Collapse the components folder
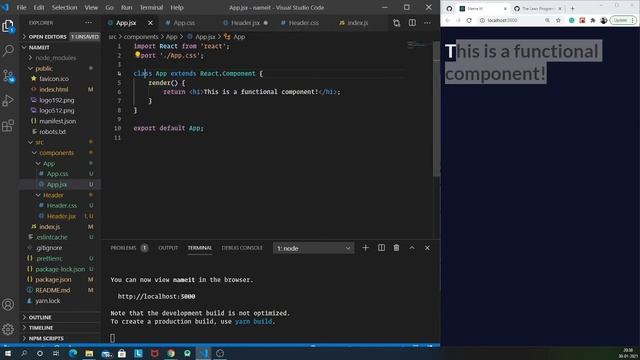The height and width of the screenshot is (360, 640). [x=60, y=153]
